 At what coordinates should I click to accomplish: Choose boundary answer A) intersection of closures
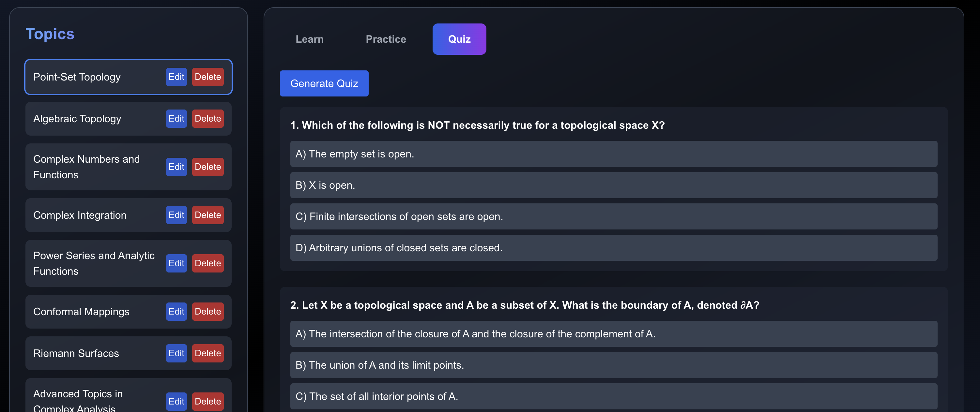point(614,334)
